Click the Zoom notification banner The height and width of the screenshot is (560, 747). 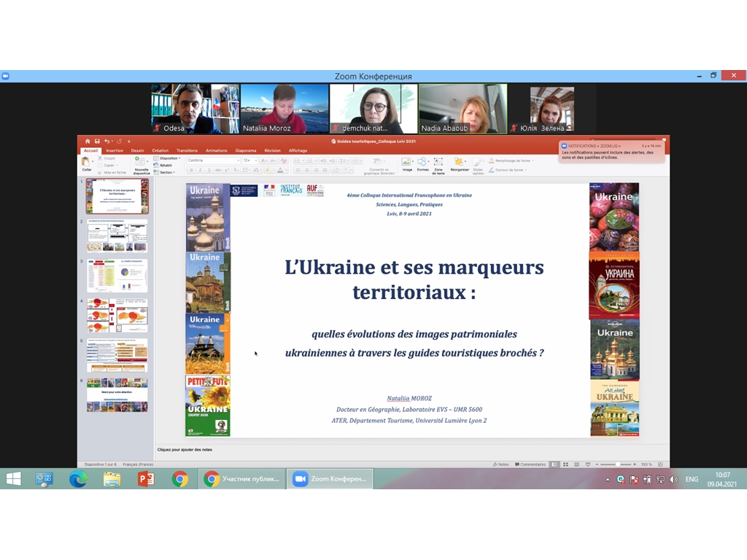pos(612,152)
